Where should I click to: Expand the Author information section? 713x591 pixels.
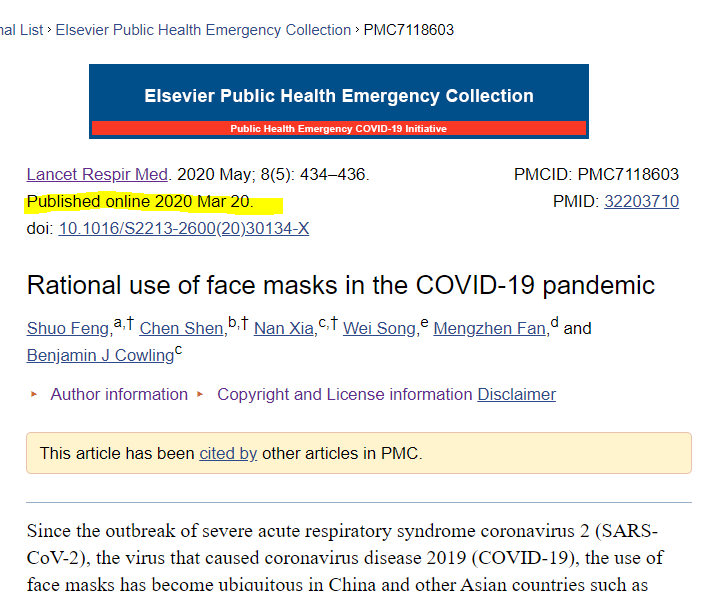118,394
